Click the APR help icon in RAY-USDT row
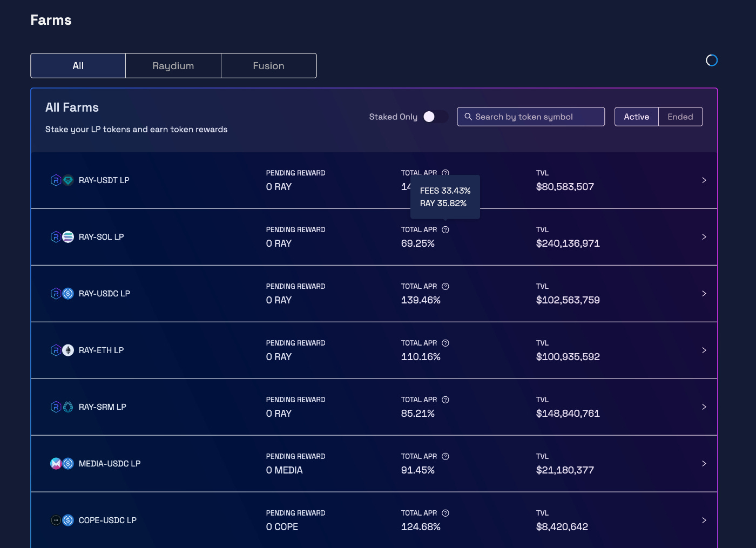The width and height of the screenshot is (756, 548). pos(446,173)
